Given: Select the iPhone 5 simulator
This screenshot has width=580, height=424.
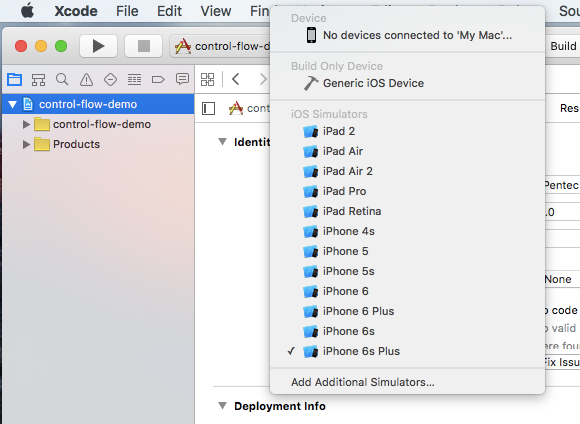Looking at the screenshot, I should [x=407, y=251].
